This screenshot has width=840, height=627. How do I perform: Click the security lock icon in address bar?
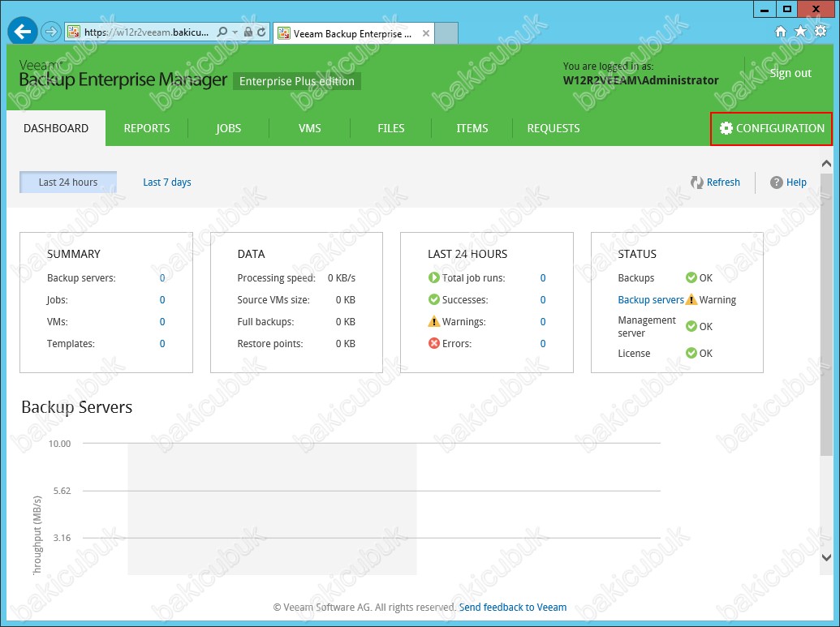248,32
